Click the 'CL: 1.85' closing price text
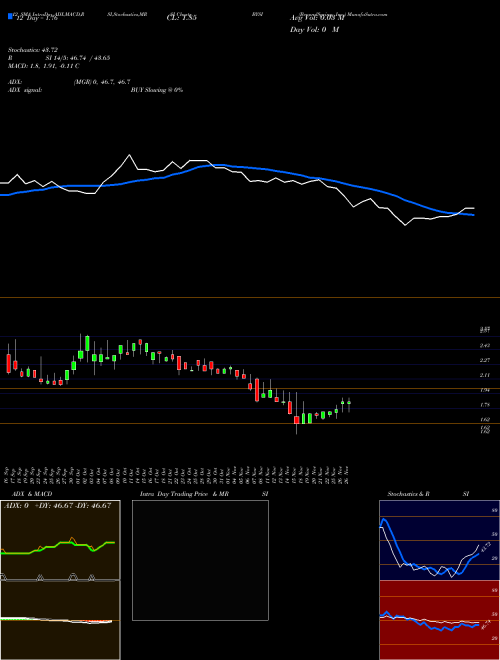500x660 pixels. click(181, 18)
